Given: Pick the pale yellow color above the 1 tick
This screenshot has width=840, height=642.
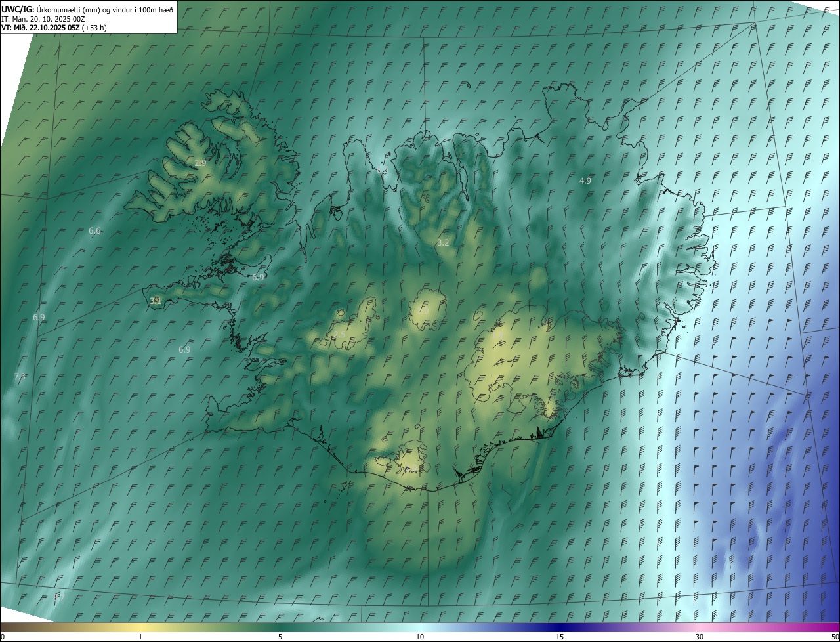Looking at the screenshot, I should click(x=140, y=627).
